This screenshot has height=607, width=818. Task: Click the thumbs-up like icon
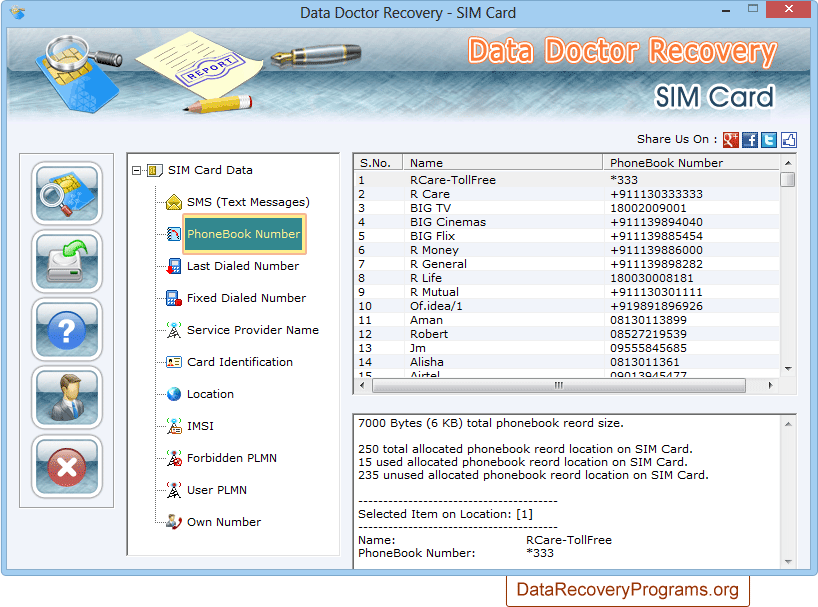pyautogui.click(x=788, y=140)
